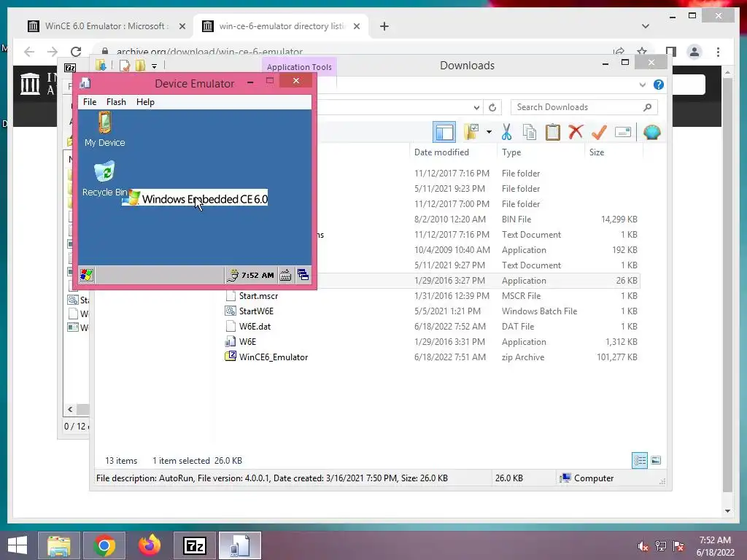
Task: Click the Windows Embedded CE 6.0 banner
Action: coord(195,198)
